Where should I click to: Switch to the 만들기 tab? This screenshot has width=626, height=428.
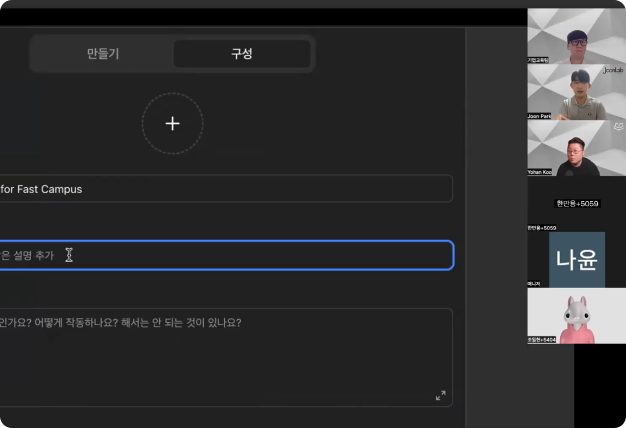click(103, 54)
